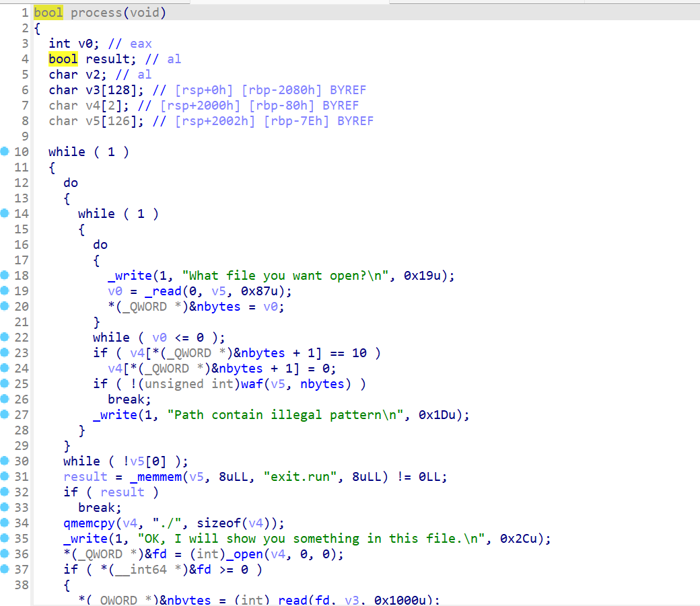Click the blue dot beside line 18
Viewport: 700px width, 606px height.
click(5, 275)
